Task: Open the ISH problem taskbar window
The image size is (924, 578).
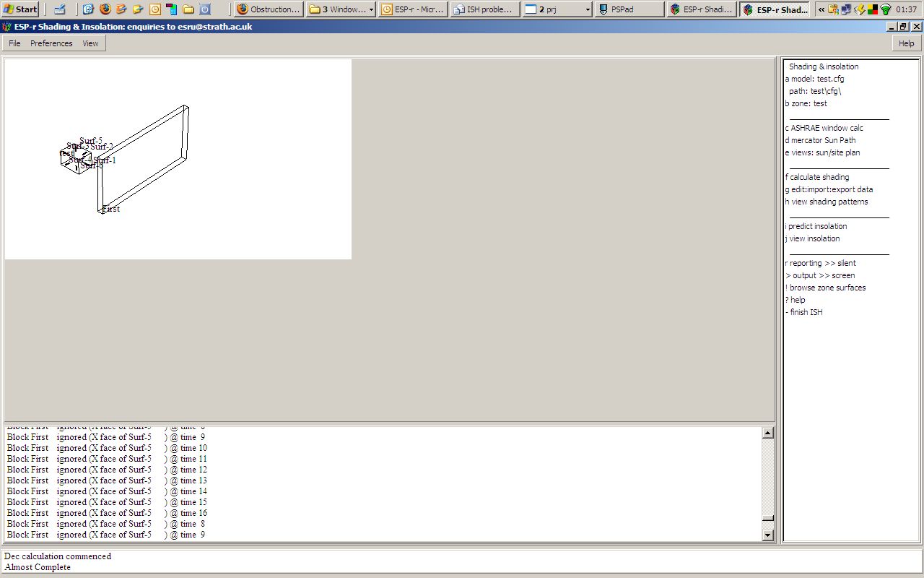Action: point(484,9)
